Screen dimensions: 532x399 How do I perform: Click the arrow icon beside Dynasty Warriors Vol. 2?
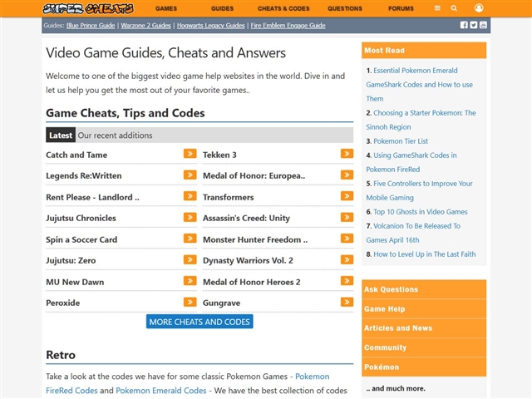pyautogui.click(x=347, y=259)
